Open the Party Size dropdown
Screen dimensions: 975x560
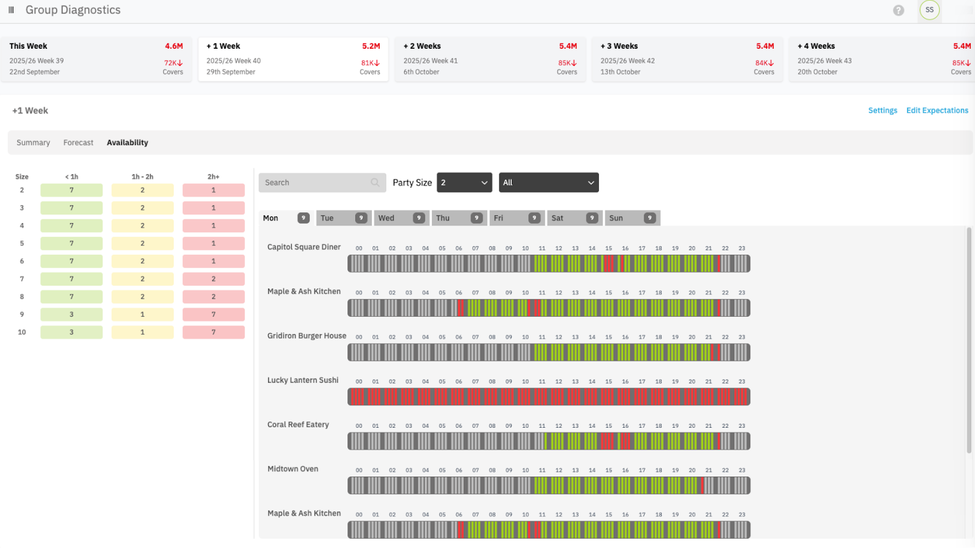(x=464, y=183)
